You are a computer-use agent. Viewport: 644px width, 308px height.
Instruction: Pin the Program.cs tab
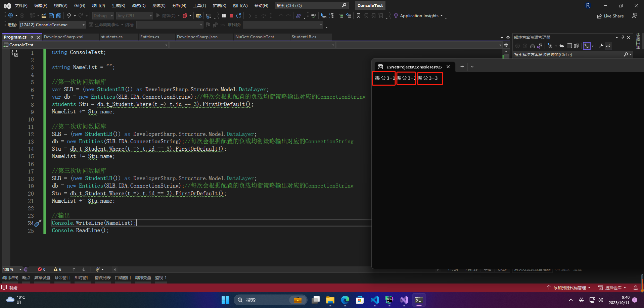(32, 37)
